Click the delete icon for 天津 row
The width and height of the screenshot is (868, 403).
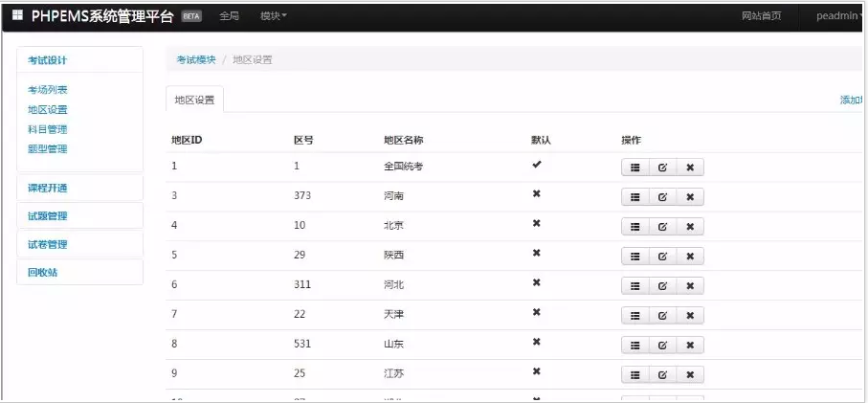pos(689,316)
